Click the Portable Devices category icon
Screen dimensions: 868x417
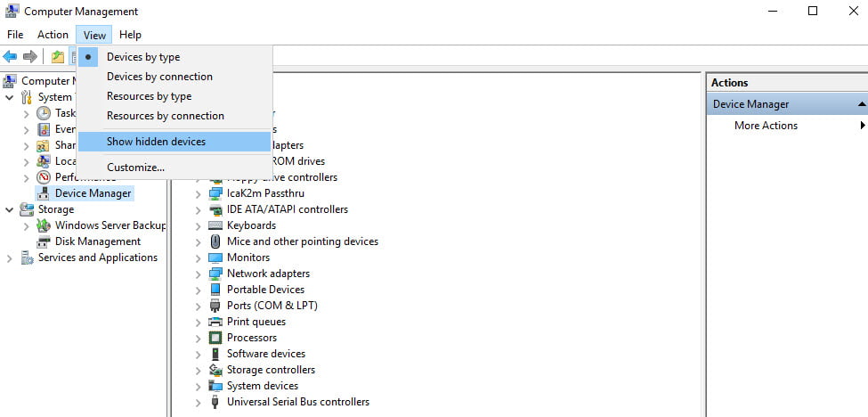215,290
